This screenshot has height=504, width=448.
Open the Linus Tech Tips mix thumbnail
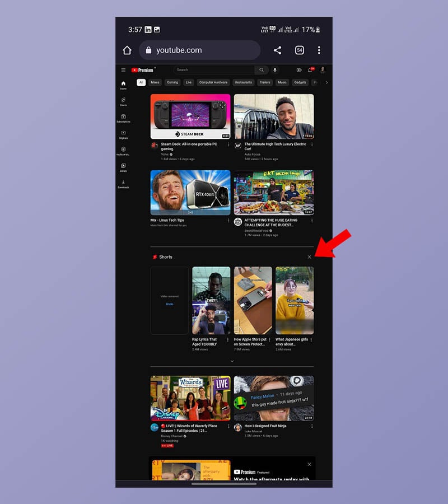190,193
